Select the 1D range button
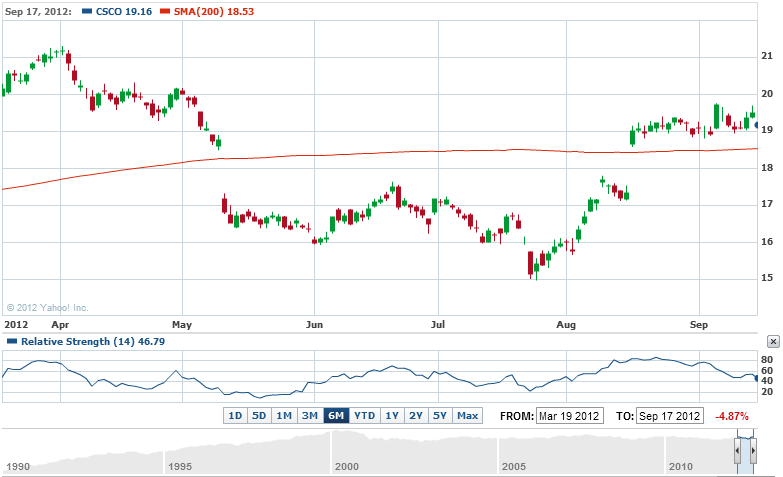 coord(235,416)
